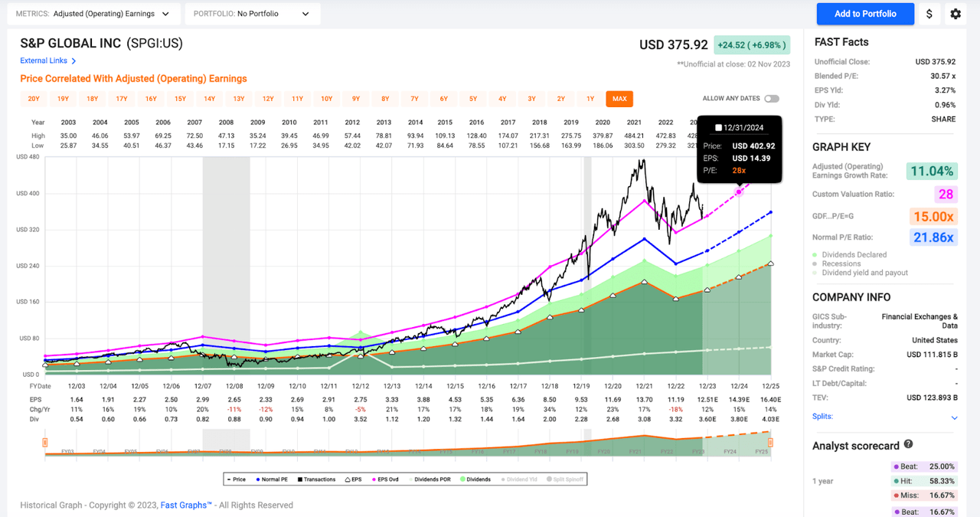The height and width of the screenshot is (517, 980).
Task: Select the 10Y time range
Action: [326, 99]
